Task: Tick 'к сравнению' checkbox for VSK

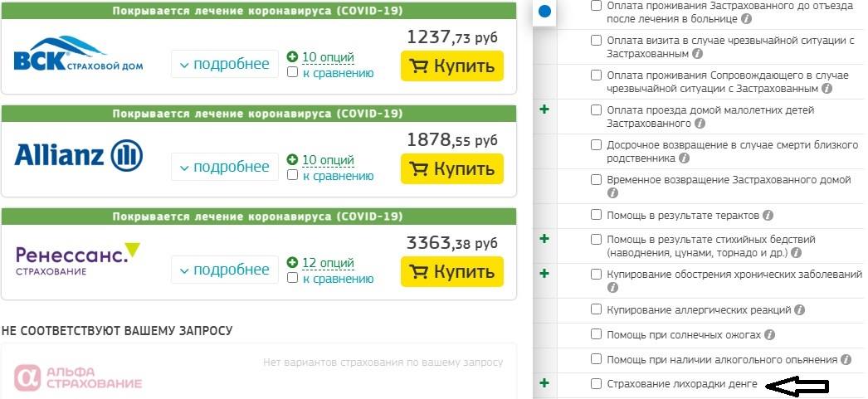Action: point(293,72)
